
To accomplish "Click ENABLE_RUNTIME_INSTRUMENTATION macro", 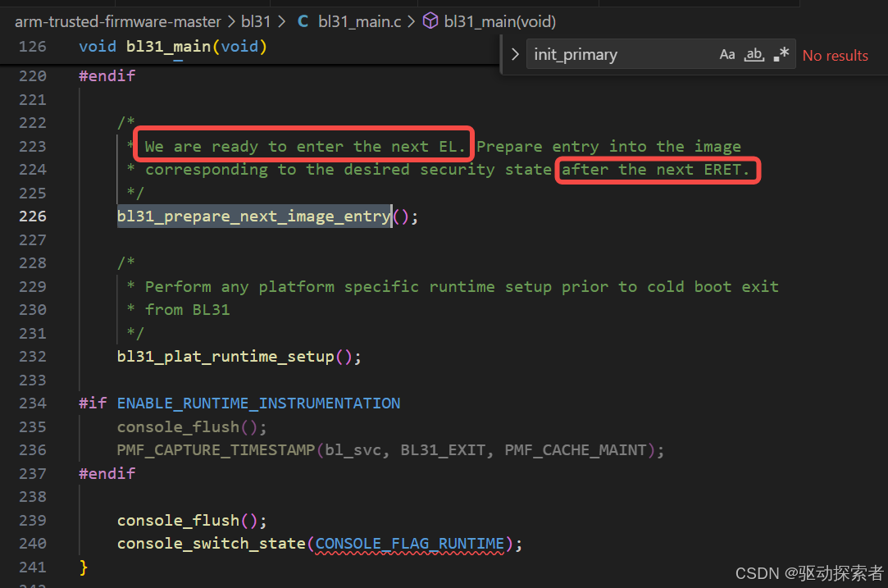I will 259,403.
